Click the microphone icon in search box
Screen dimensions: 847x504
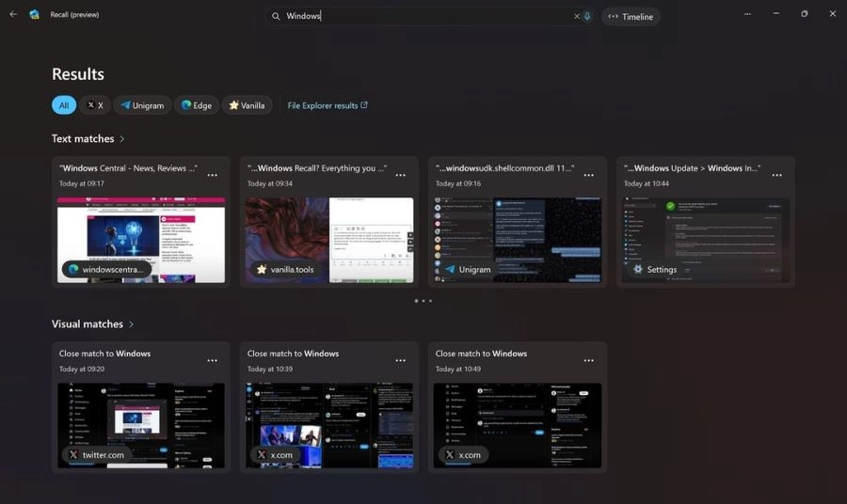click(587, 16)
